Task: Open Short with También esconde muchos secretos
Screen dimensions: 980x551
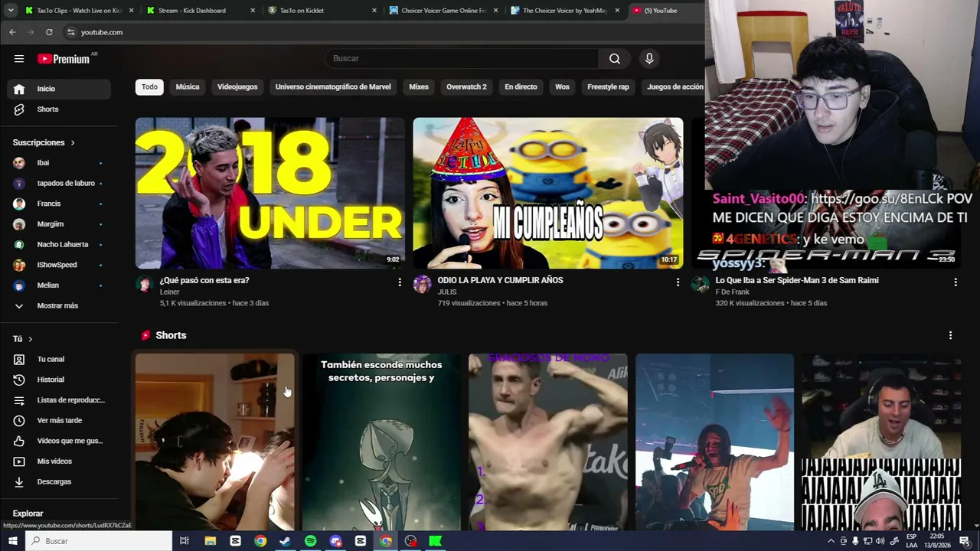Action: point(381,442)
